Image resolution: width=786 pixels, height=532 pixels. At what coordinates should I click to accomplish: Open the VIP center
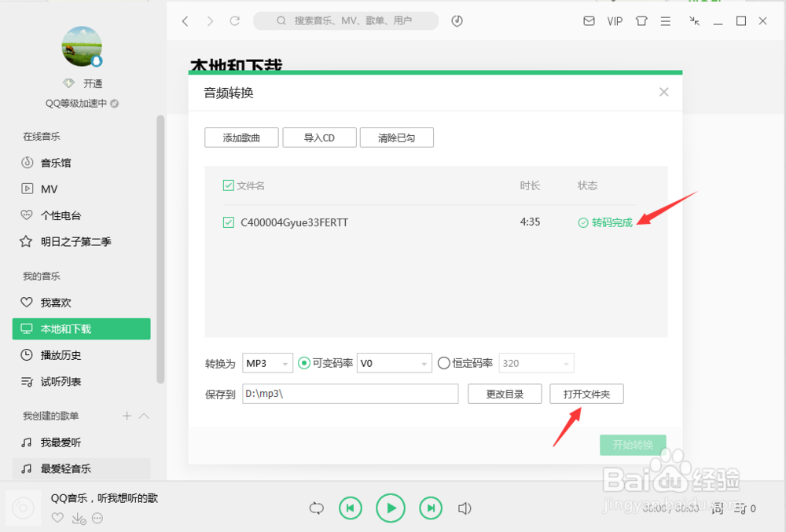(x=615, y=21)
